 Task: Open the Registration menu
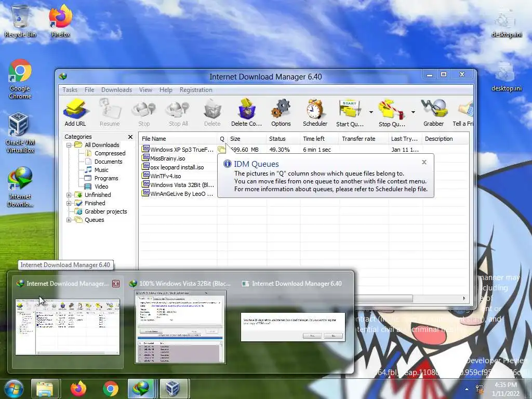(196, 90)
